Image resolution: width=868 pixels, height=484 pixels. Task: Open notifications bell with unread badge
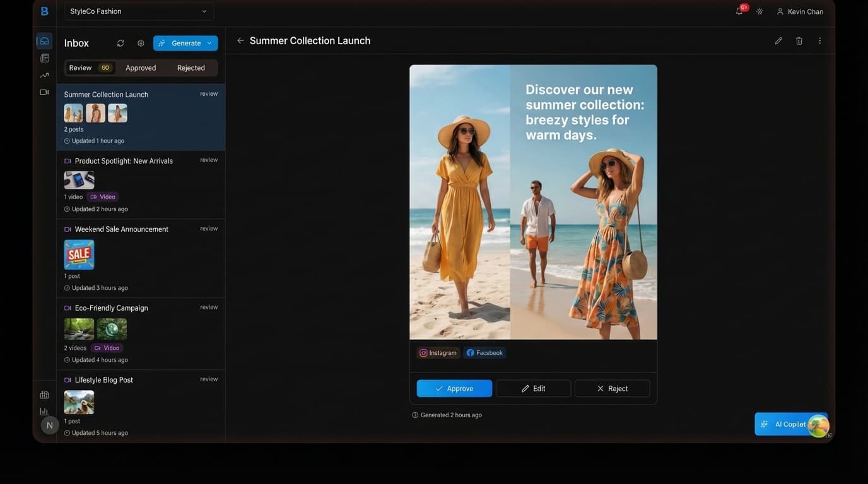[738, 11]
